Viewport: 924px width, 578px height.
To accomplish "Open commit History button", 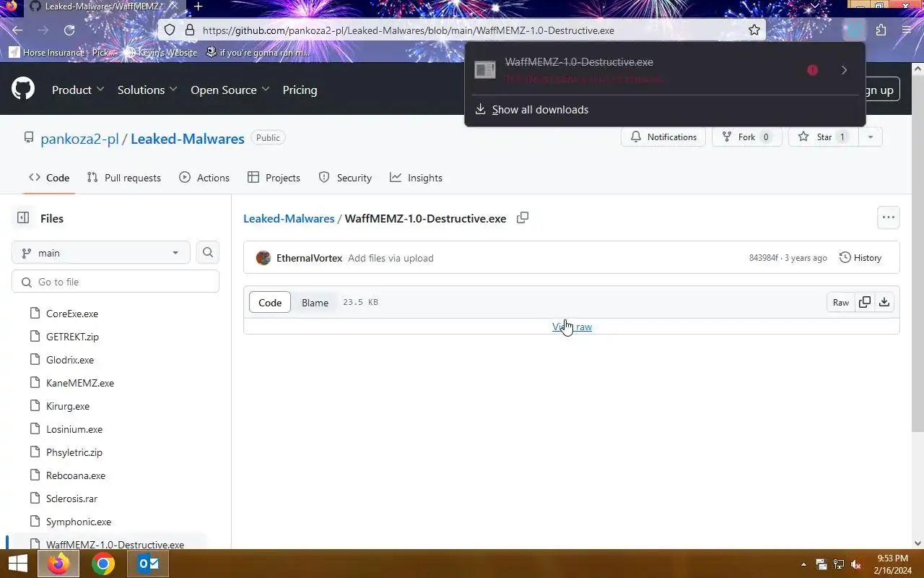I will pyautogui.click(x=860, y=257).
